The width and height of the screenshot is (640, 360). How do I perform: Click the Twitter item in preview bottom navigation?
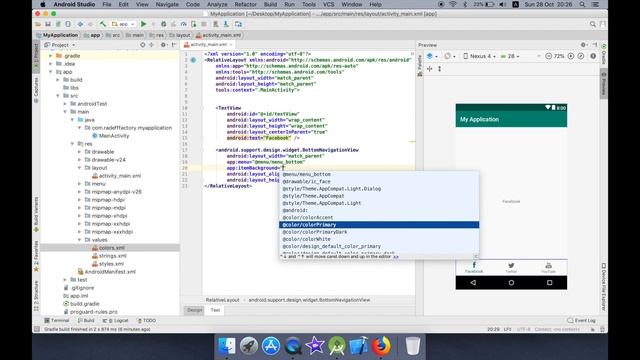pos(511,267)
